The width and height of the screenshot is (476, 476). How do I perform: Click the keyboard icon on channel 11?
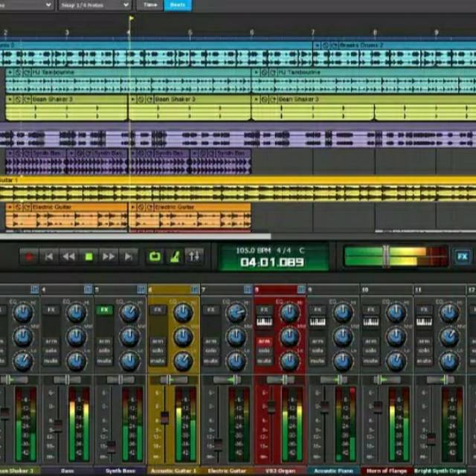(x=424, y=321)
